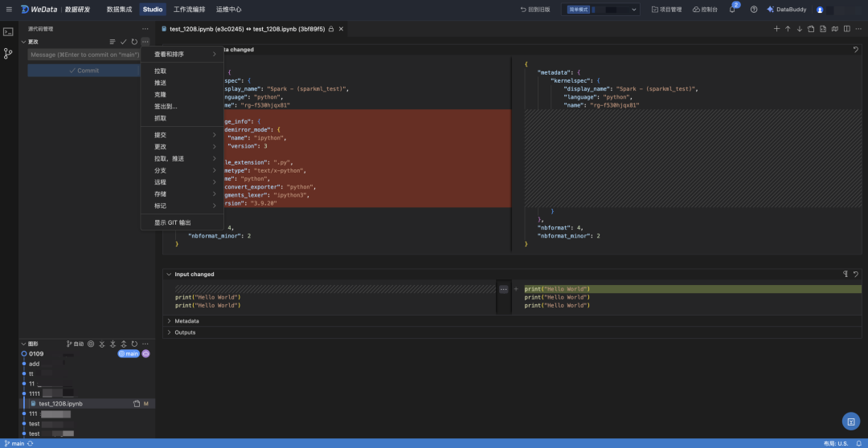Click the 回到旧版 link
Screen dimensions: 868x448
[x=535, y=10]
